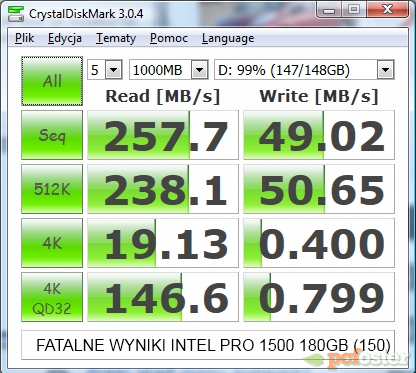Open the Plik menu
The image size is (416, 373).
(x=24, y=38)
